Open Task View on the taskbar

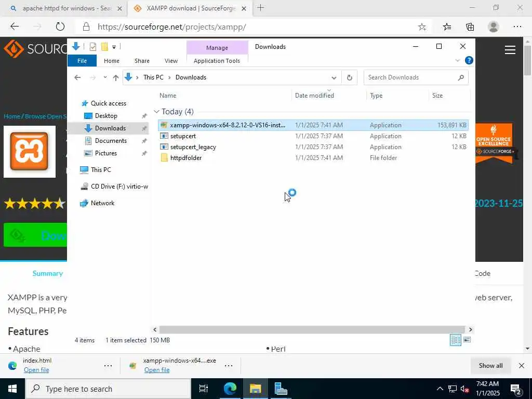point(204,389)
